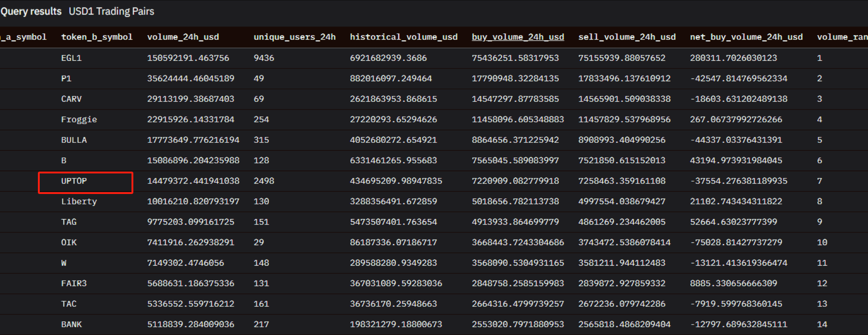The image size is (868, 335).
Task: Click unique users value 9436
Action: tap(264, 58)
